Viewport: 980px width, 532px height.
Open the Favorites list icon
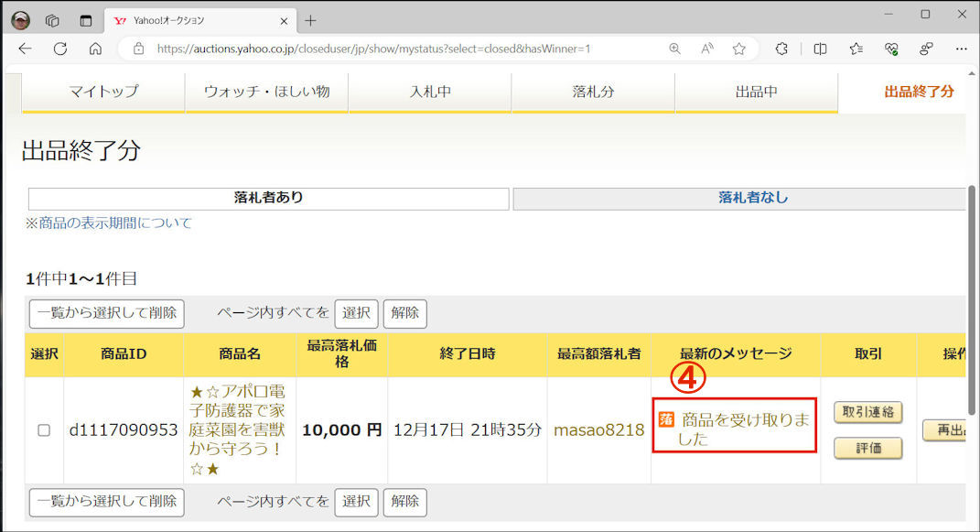(x=856, y=49)
